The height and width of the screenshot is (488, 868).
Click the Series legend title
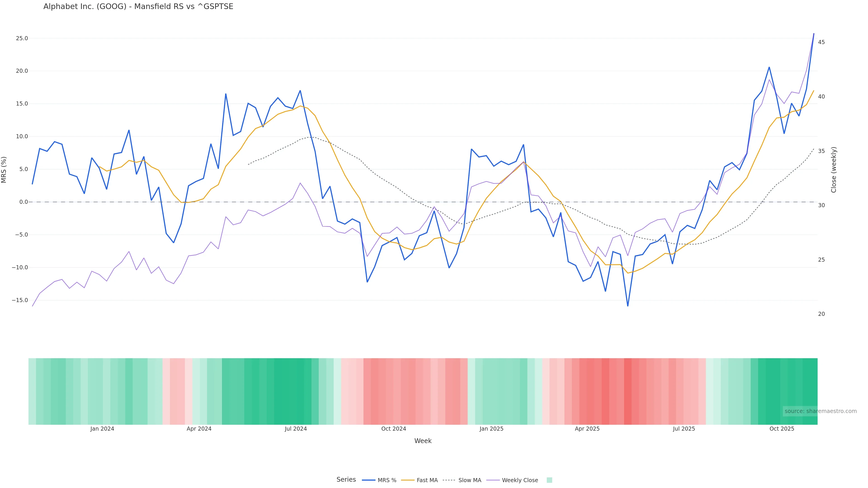click(346, 479)
